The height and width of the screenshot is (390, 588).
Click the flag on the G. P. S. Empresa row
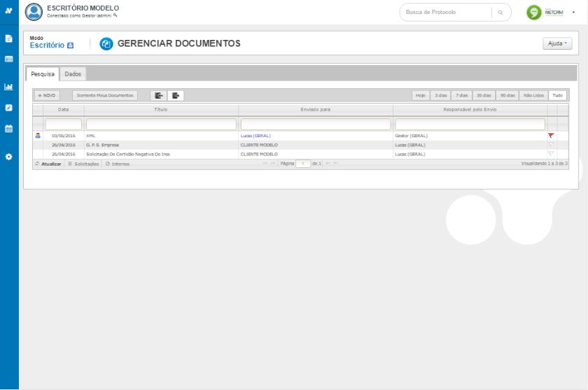550,145
